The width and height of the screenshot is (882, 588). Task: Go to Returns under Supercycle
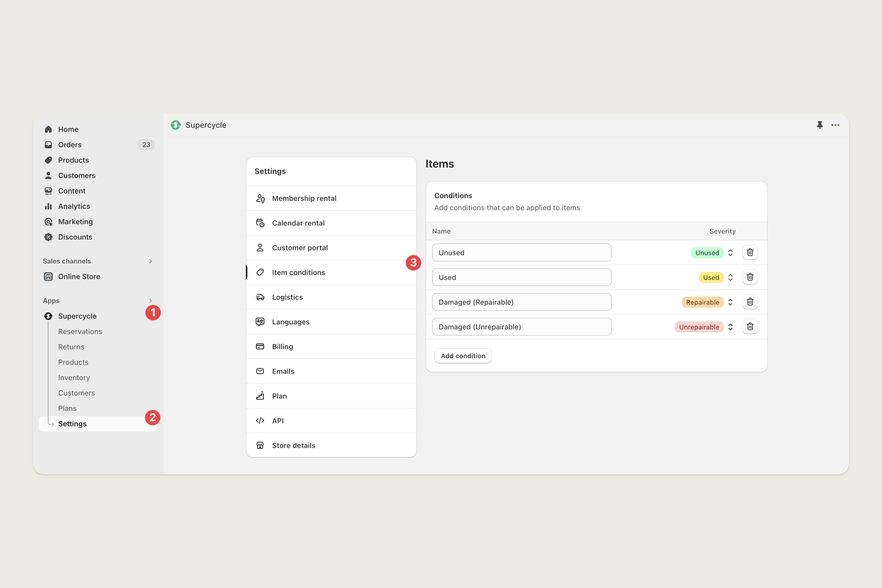click(71, 347)
